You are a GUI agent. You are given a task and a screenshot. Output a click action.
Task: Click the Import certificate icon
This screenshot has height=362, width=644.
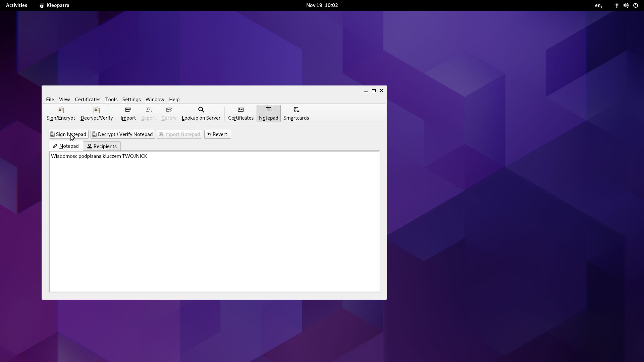(x=128, y=113)
